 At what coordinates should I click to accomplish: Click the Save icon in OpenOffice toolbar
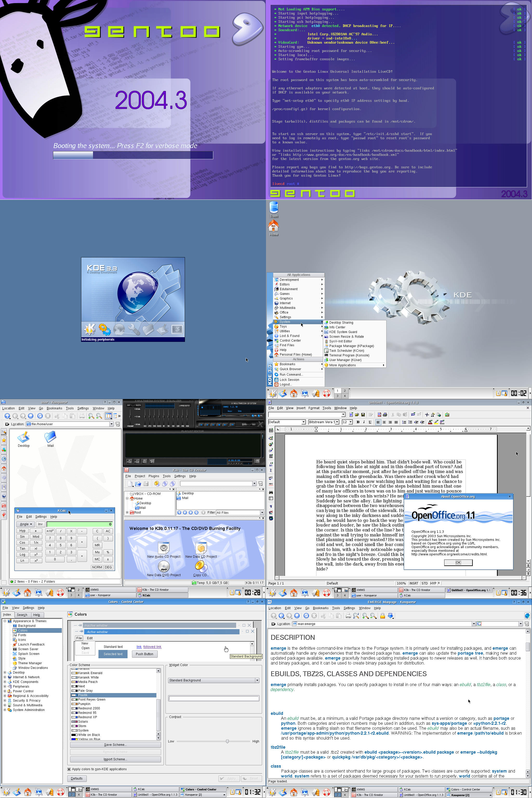[363, 415]
